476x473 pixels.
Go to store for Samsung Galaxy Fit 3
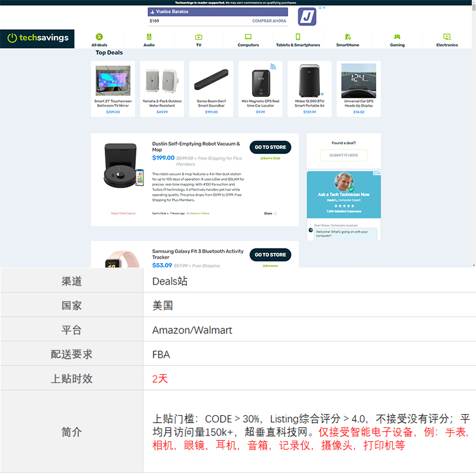[x=270, y=255]
